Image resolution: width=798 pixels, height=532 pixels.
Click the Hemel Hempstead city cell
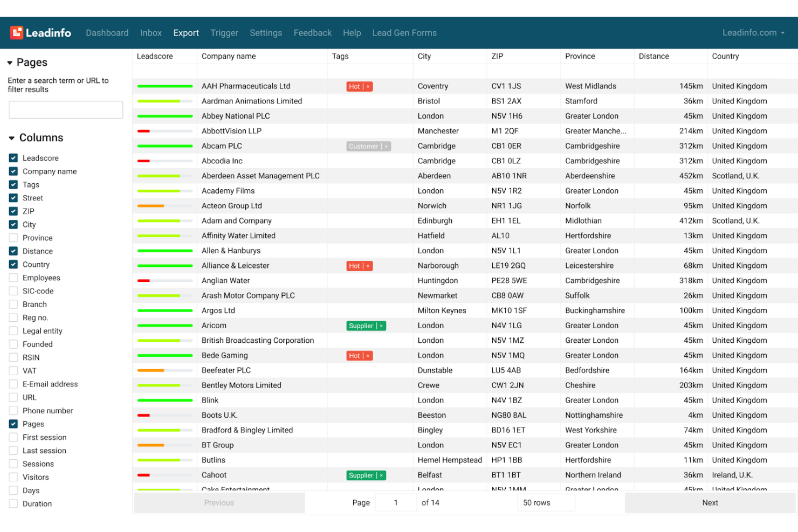(450, 460)
